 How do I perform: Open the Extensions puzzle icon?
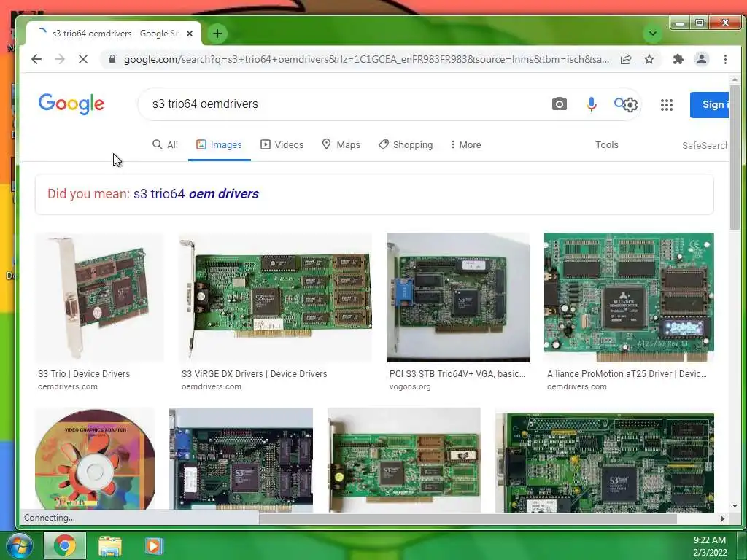pos(678,59)
